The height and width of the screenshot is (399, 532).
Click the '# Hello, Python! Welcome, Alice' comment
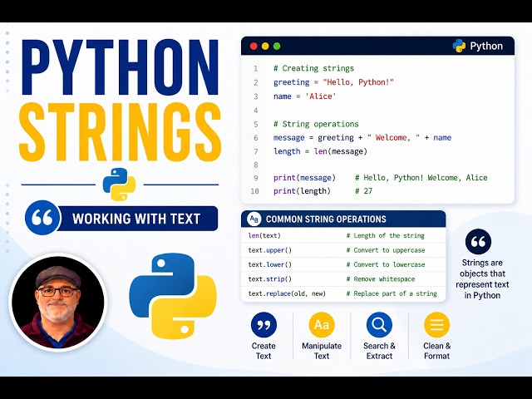(x=421, y=178)
